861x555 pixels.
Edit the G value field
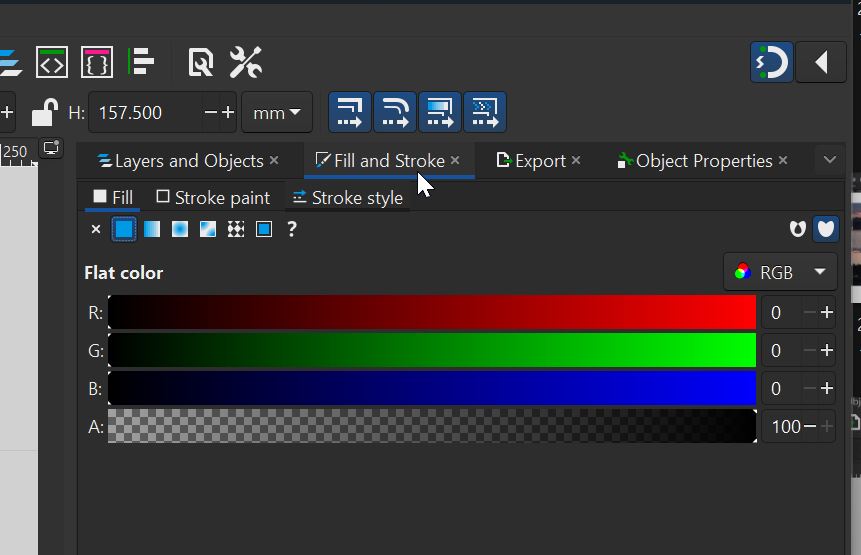(x=780, y=350)
